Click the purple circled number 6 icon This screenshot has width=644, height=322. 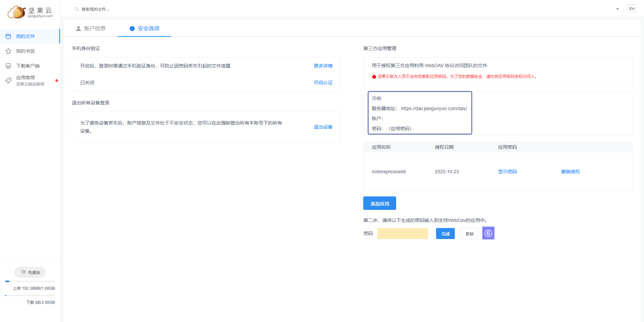[x=488, y=233]
